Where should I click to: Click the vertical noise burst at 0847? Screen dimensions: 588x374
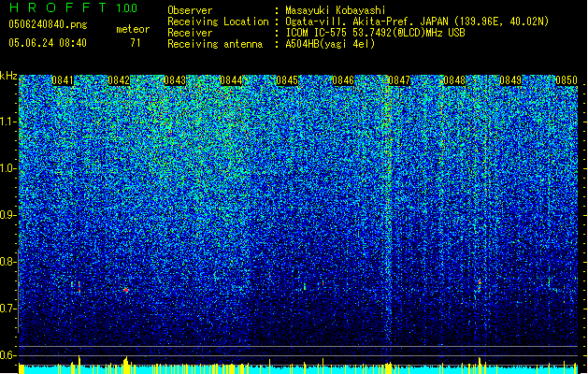(x=388, y=210)
